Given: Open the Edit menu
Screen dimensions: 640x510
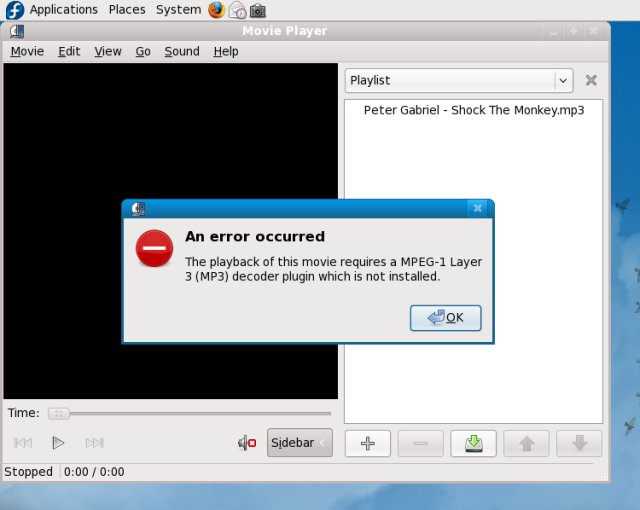Looking at the screenshot, I should pyautogui.click(x=69, y=51).
